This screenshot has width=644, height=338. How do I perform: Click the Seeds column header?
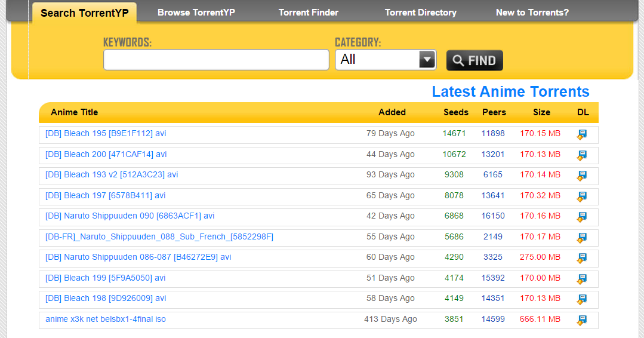456,112
